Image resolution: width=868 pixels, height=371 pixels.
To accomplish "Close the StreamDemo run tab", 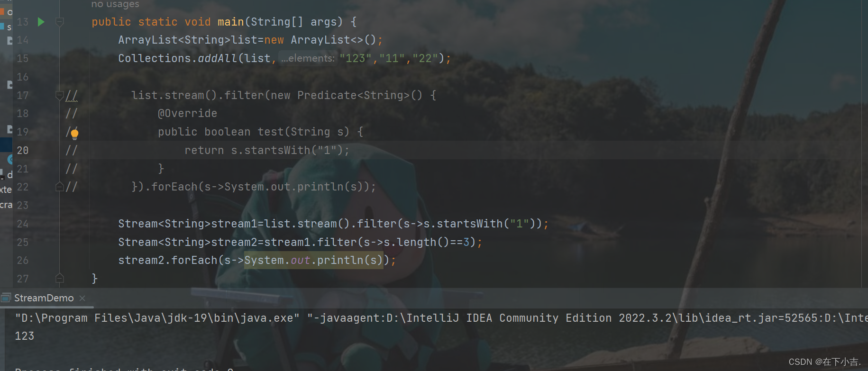I will 82,298.
